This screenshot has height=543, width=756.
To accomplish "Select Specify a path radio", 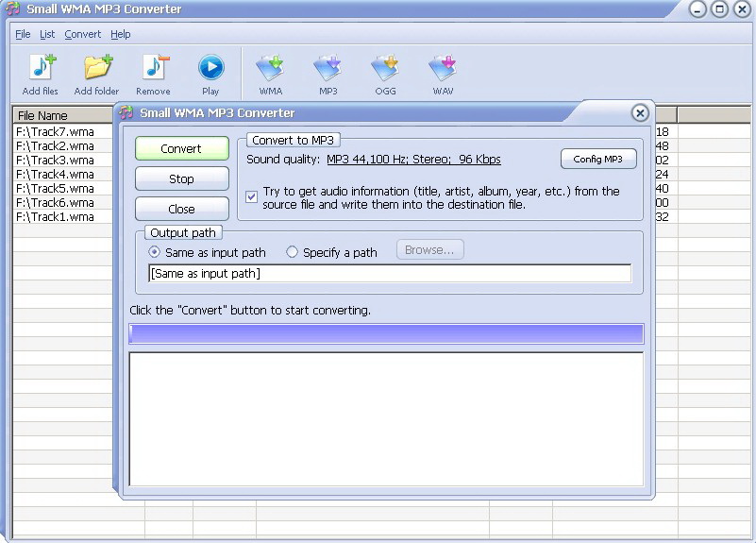I will point(292,252).
